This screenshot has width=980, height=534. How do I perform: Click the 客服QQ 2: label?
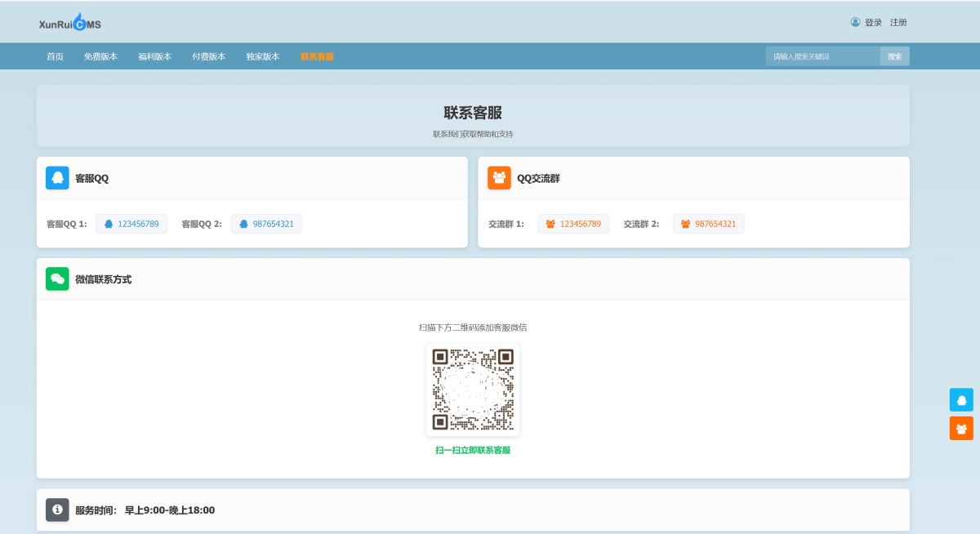202,224
